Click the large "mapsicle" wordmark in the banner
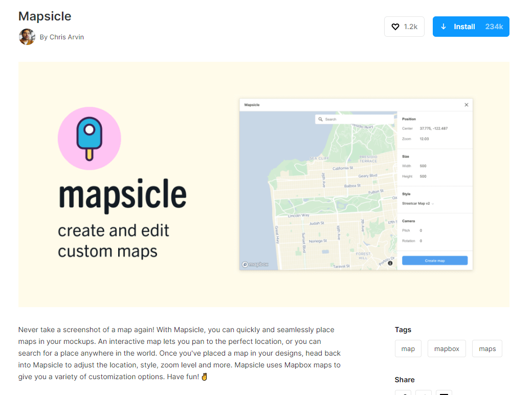Screen dimensions: 532x395 [x=122, y=195]
